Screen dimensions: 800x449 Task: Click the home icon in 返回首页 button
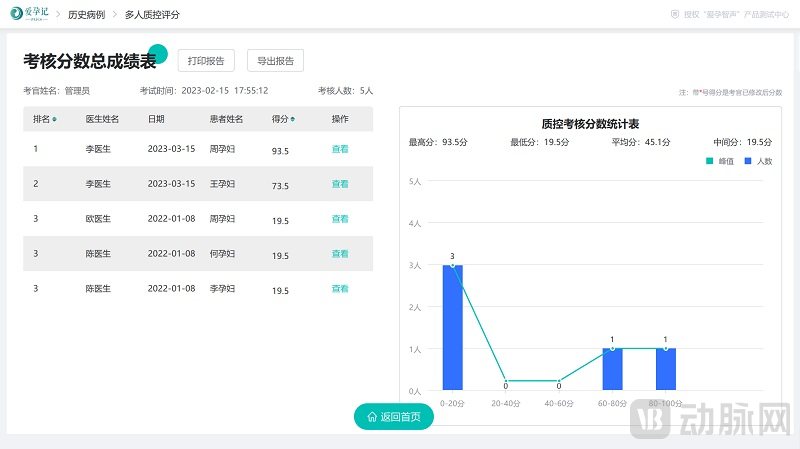(372, 417)
